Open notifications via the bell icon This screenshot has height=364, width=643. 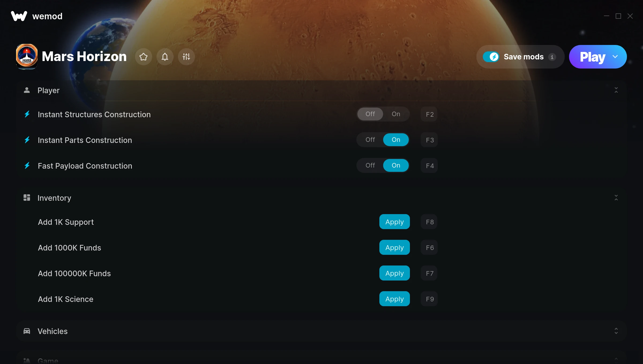pyautogui.click(x=165, y=57)
